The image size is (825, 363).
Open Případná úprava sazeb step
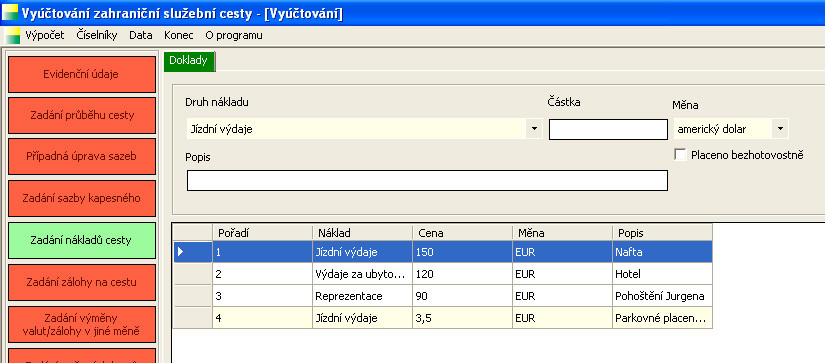click(82, 156)
